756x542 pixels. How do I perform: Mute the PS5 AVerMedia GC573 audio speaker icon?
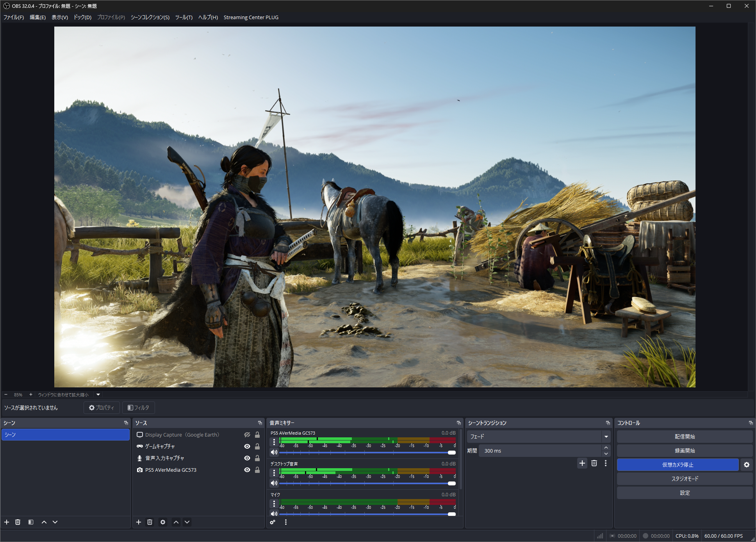[274, 452]
